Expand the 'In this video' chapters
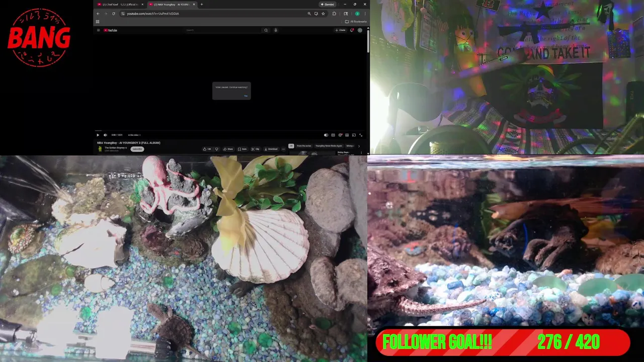Screen dimensions: 644x362 tap(134, 135)
